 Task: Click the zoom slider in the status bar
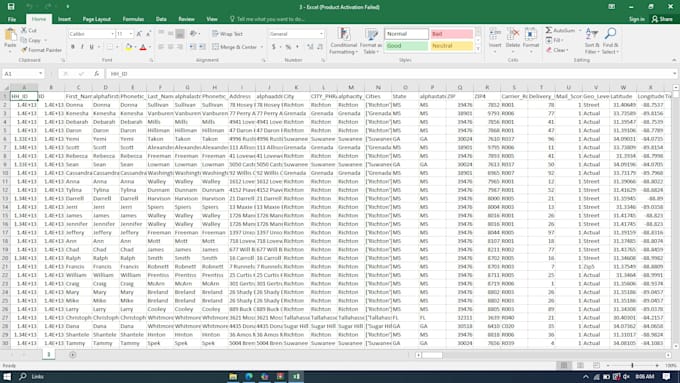(632, 365)
